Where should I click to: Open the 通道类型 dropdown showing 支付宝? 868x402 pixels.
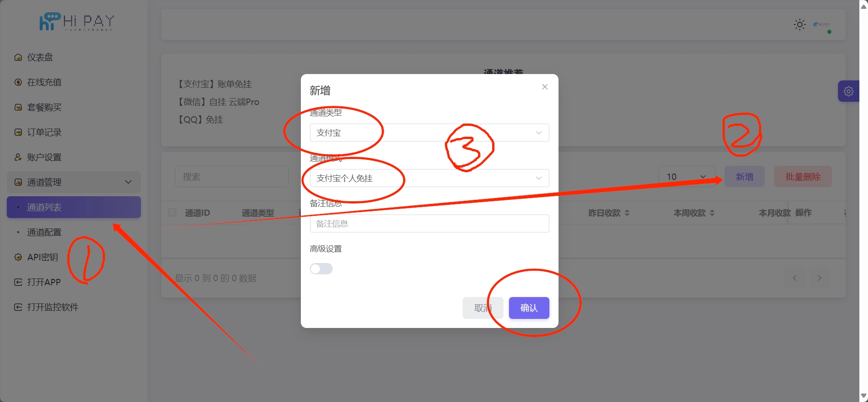429,133
